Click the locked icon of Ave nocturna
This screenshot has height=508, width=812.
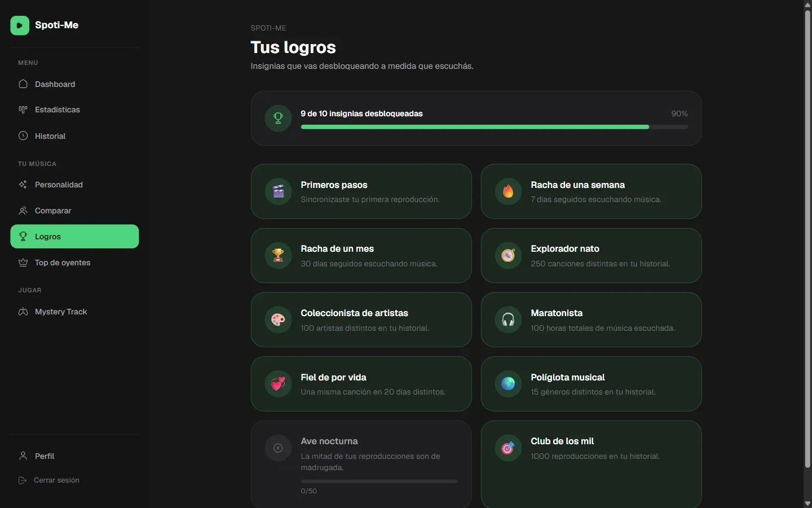[278, 448]
